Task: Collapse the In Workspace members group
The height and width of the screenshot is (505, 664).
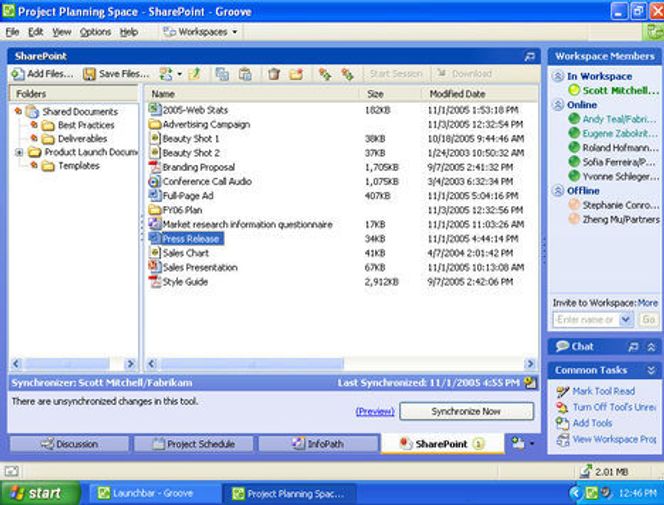Action: pyautogui.click(x=558, y=76)
